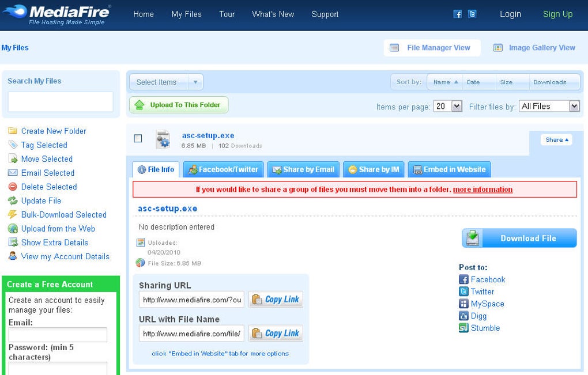Copy link for the Sharing URL
Image resolution: width=588 pixels, height=375 pixels.
coord(276,300)
